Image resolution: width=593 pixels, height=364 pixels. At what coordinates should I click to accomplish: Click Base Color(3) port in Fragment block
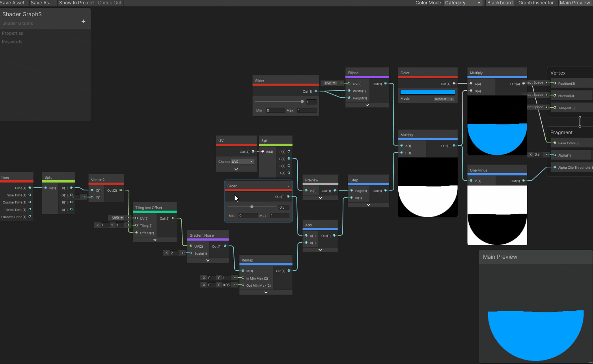click(555, 143)
